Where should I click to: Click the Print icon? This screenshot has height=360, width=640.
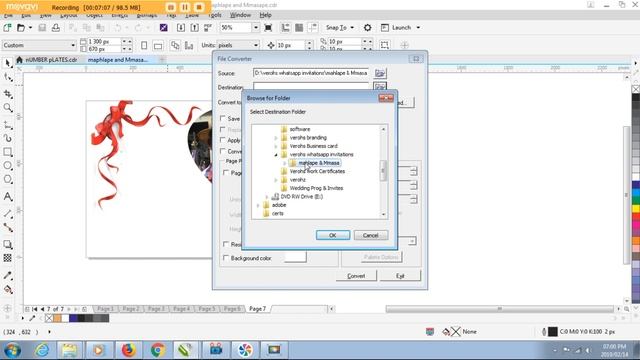tap(56, 28)
